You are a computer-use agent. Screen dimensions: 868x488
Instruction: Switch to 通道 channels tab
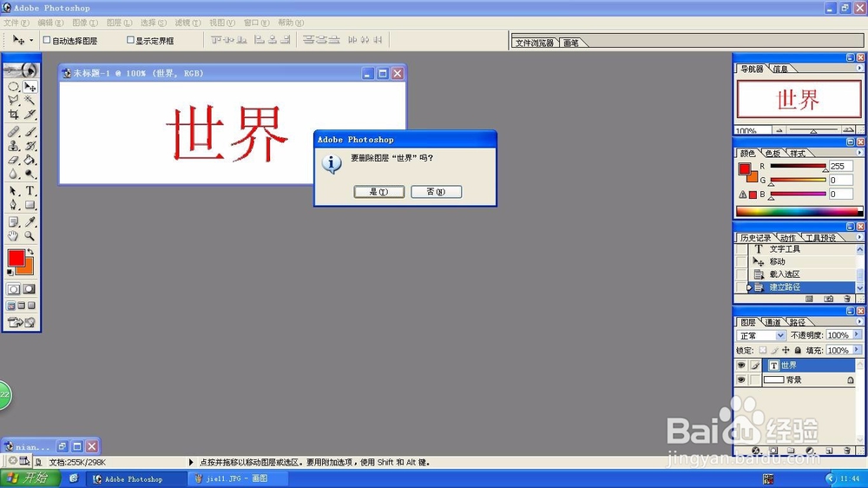click(773, 322)
